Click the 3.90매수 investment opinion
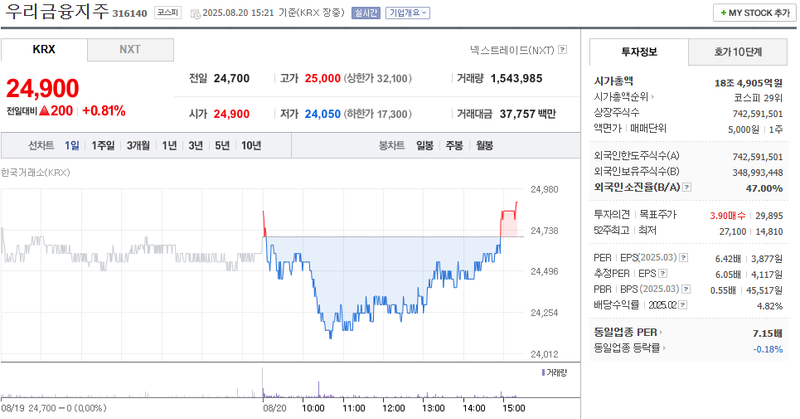This screenshot has height=419, width=800. pyautogui.click(x=728, y=216)
